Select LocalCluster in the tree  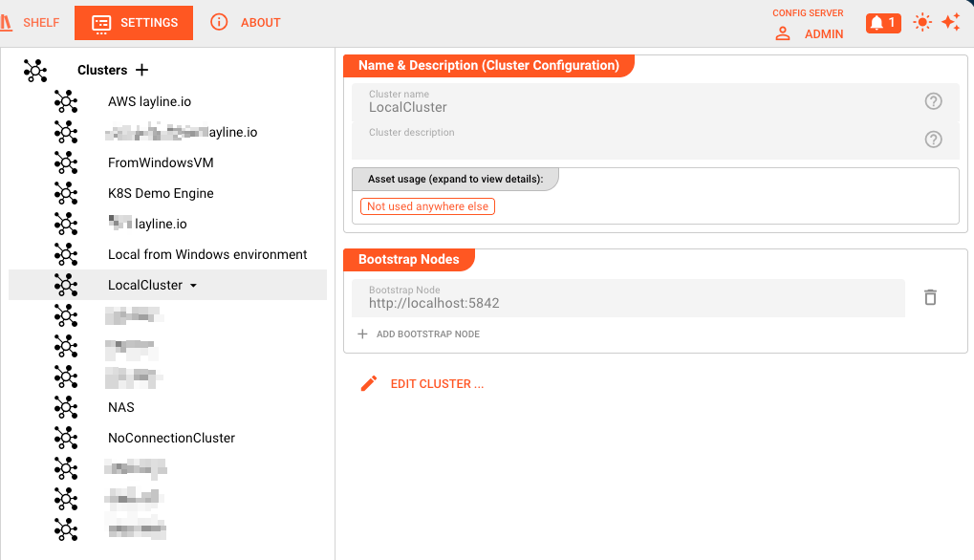(145, 285)
